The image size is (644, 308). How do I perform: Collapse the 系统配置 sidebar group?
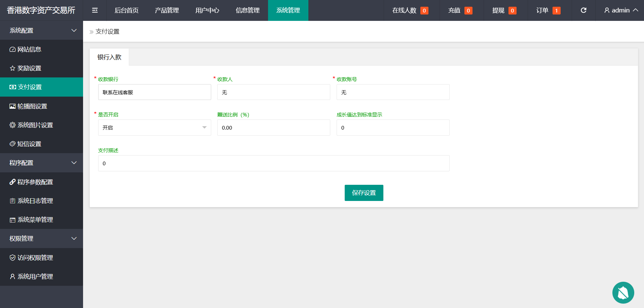[x=41, y=31]
